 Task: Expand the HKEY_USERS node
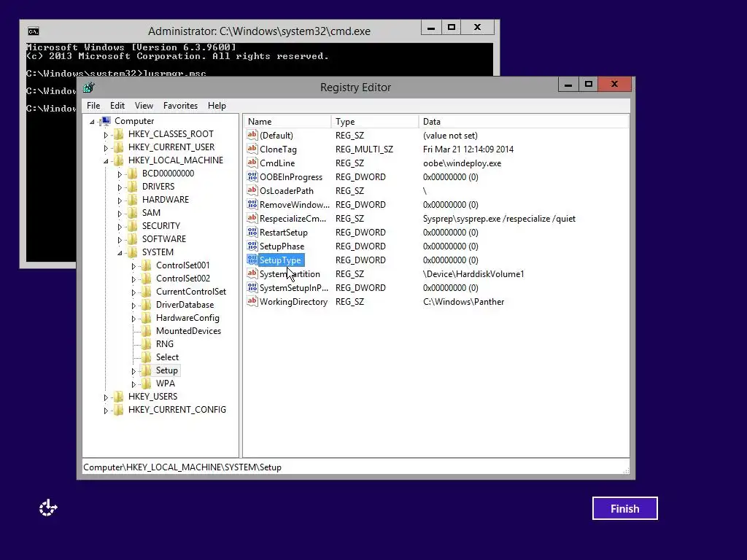pyautogui.click(x=106, y=397)
